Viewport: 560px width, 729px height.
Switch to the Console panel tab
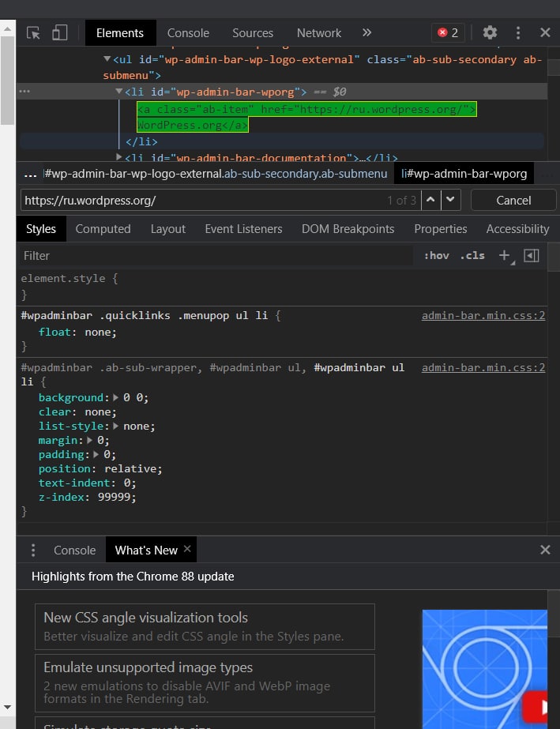[x=188, y=33]
